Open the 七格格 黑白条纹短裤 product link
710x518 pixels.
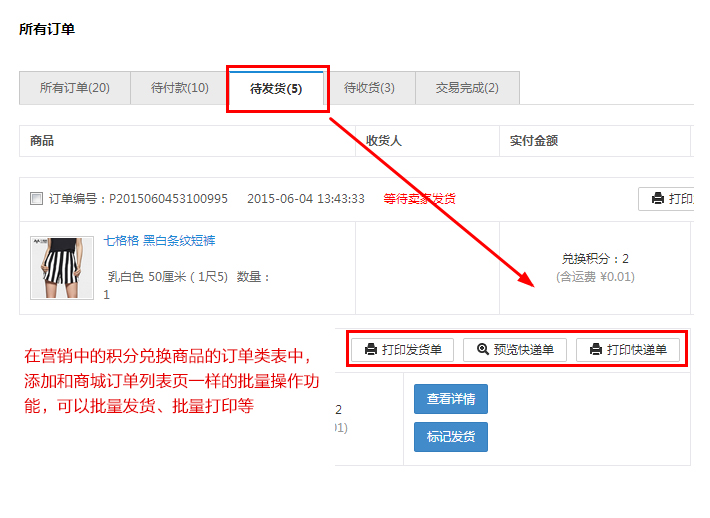[160, 241]
